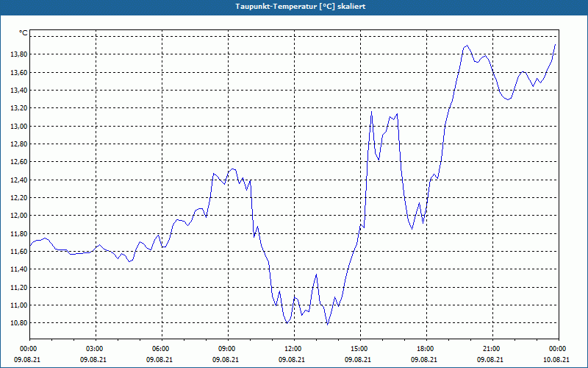The width and height of the screenshot is (588, 368).
Task: Click the 13,00 y-axis label
Action: tap(20, 126)
